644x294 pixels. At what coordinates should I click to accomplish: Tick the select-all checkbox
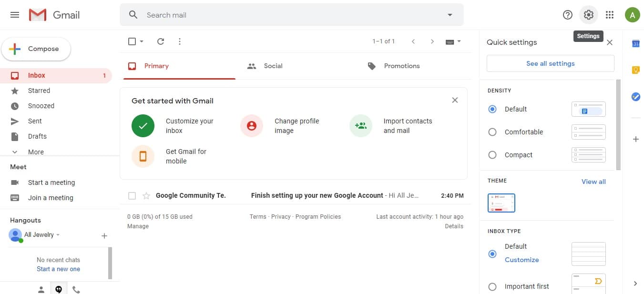(x=132, y=41)
